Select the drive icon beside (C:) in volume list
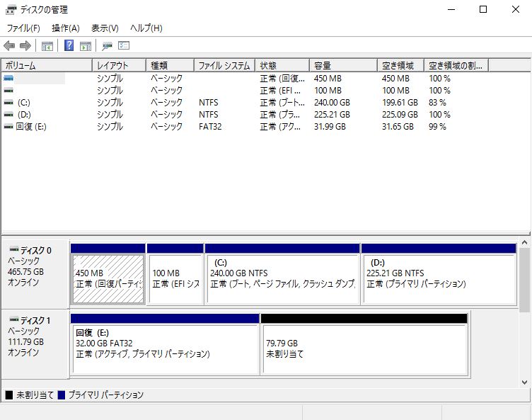532x420 pixels. pos(8,102)
